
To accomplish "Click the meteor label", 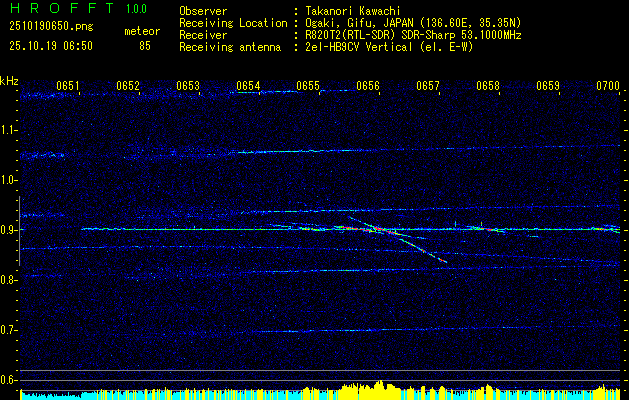I will click(x=142, y=31).
